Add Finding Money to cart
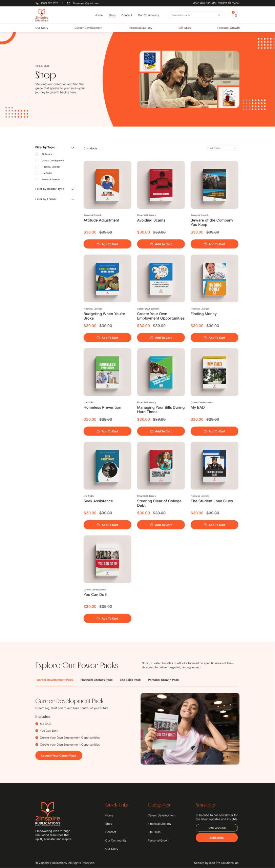Image resolution: width=275 pixels, height=868 pixels. [x=214, y=338]
